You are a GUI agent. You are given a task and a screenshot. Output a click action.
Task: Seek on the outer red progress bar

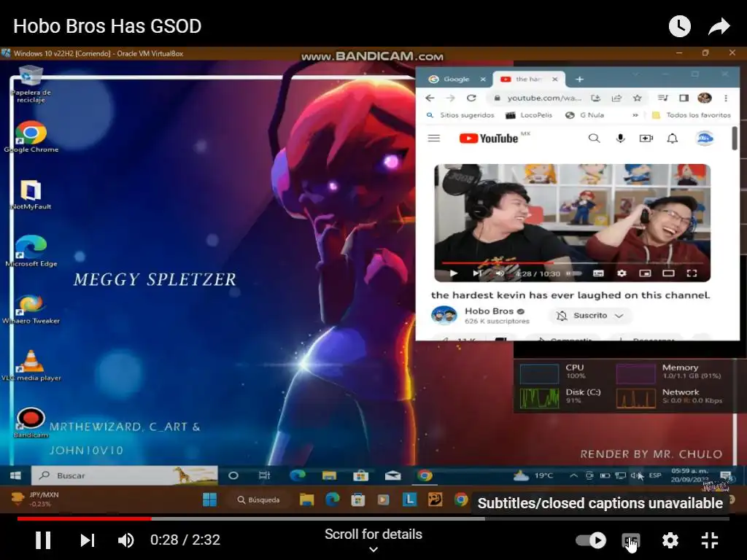pos(373,518)
